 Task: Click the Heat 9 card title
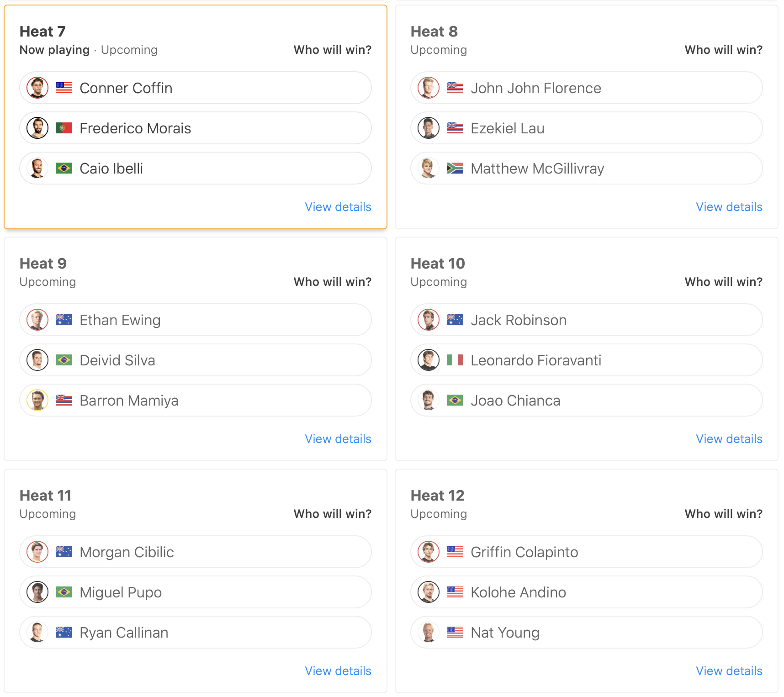click(43, 264)
